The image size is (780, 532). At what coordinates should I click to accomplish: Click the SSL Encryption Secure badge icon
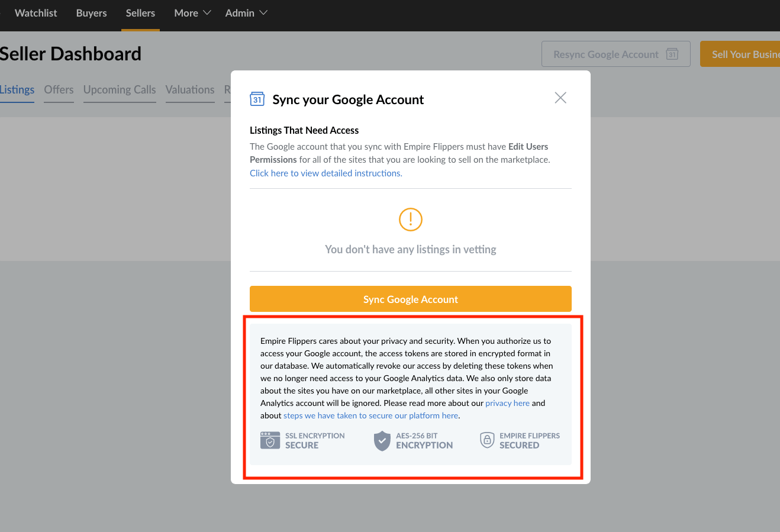coord(270,440)
